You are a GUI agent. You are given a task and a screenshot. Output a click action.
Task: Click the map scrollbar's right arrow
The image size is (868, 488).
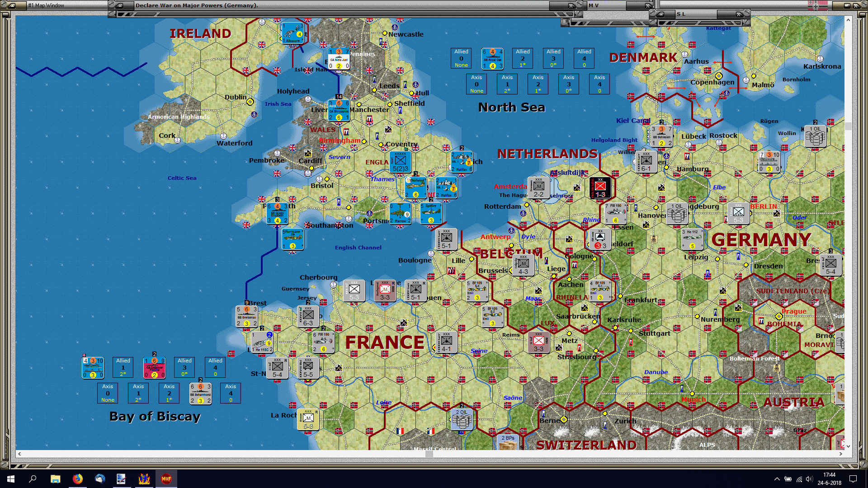point(841,454)
